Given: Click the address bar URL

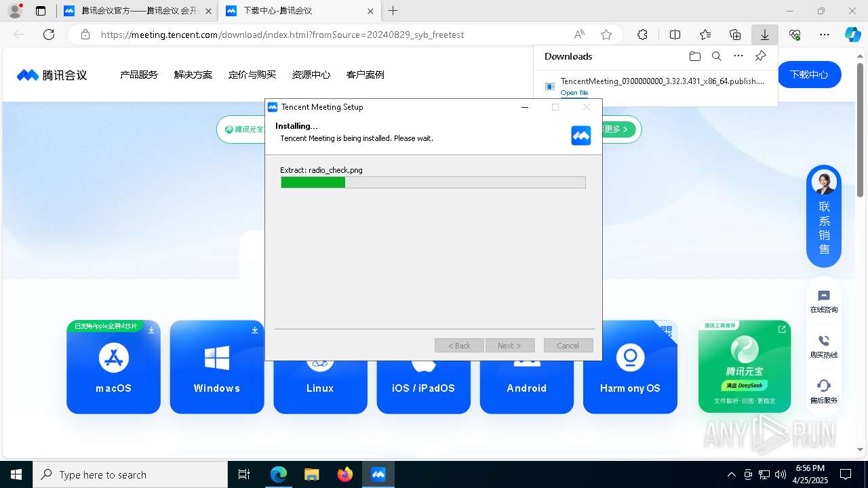Looking at the screenshot, I should coord(282,35).
